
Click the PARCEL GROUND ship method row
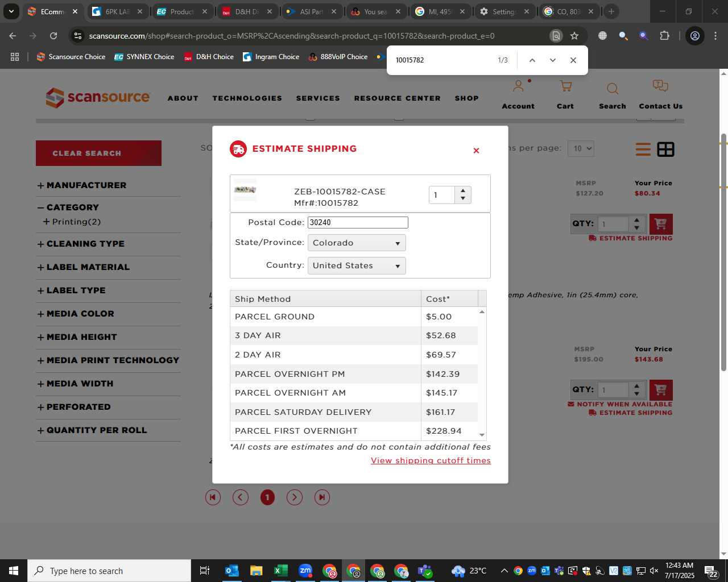coord(354,317)
